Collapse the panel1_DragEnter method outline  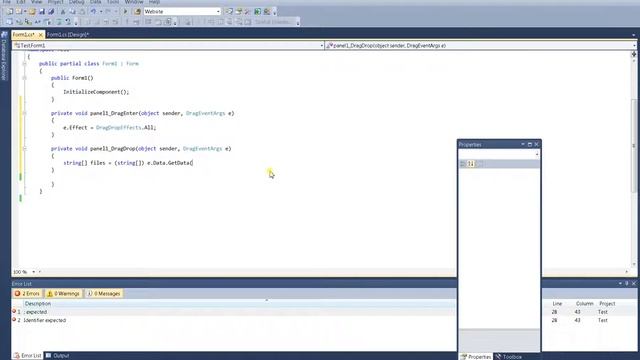[x=24, y=113]
